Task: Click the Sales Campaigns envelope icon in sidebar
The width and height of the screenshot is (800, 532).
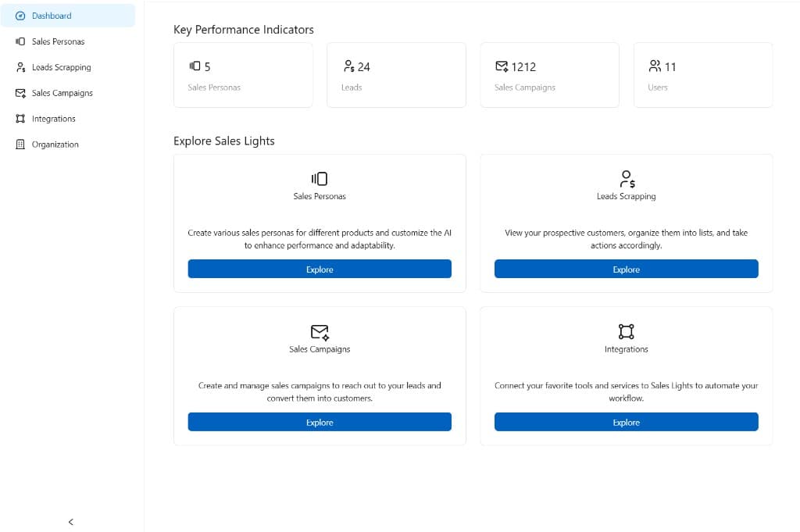Action: tap(21, 93)
